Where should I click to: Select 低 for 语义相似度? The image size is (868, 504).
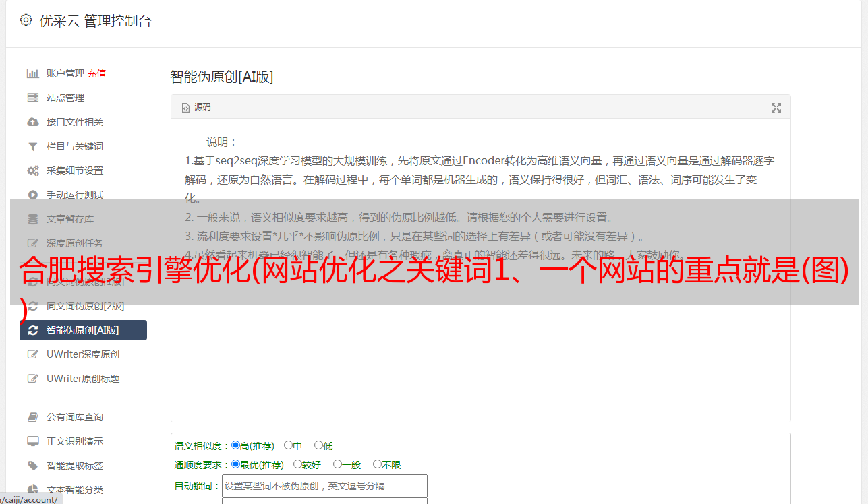click(x=318, y=445)
